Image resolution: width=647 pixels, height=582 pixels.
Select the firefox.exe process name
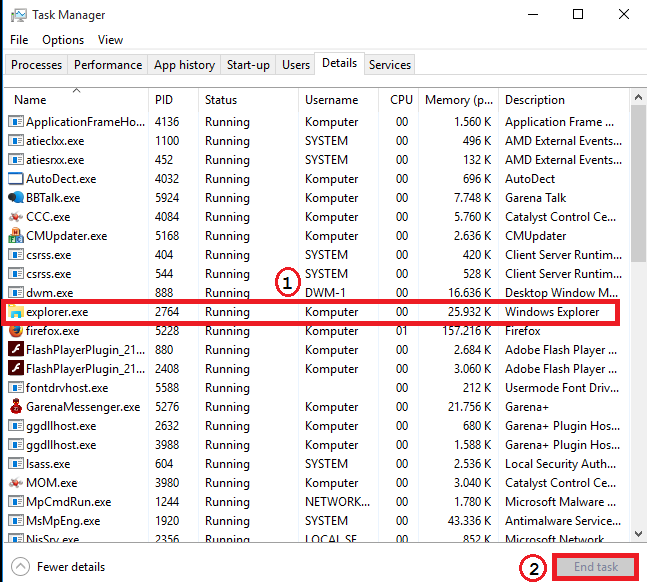pyautogui.click(x=52, y=331)
